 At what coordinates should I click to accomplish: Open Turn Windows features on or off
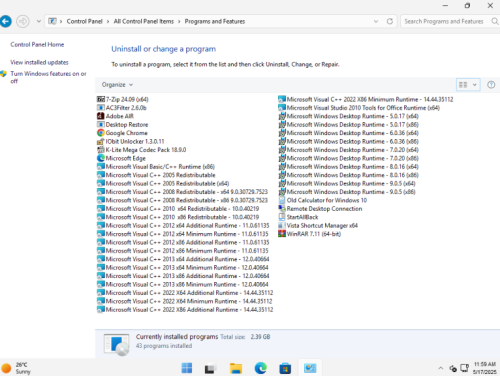48,77
